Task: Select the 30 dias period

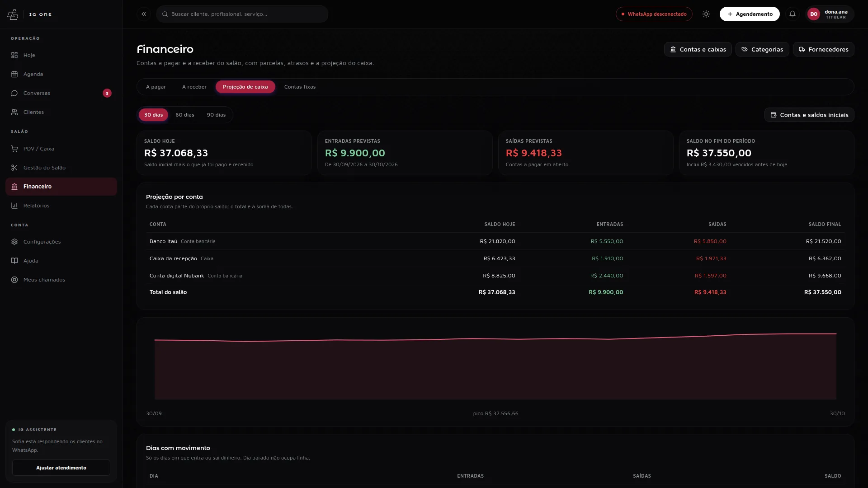Action: click(x=153, y=115)
